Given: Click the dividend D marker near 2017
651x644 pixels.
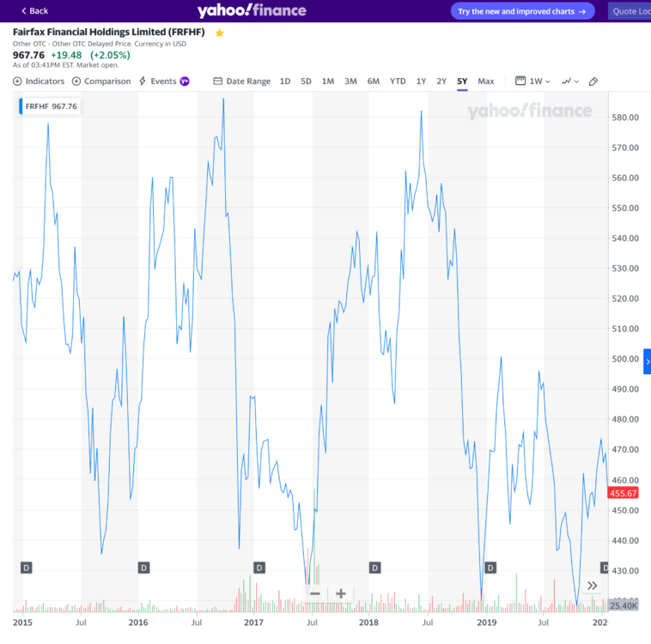Looking at the screenshot, I should coord(259,568).
